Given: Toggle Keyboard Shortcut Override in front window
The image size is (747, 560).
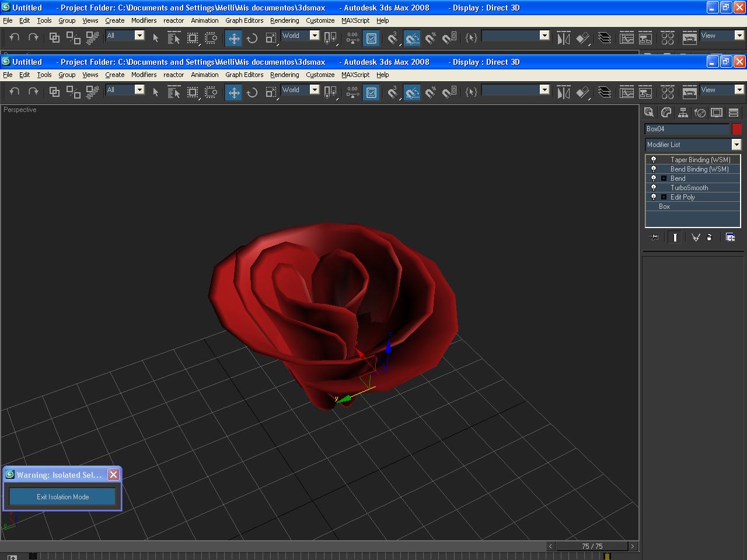Looking at the screenshot, I should point(371,92).
